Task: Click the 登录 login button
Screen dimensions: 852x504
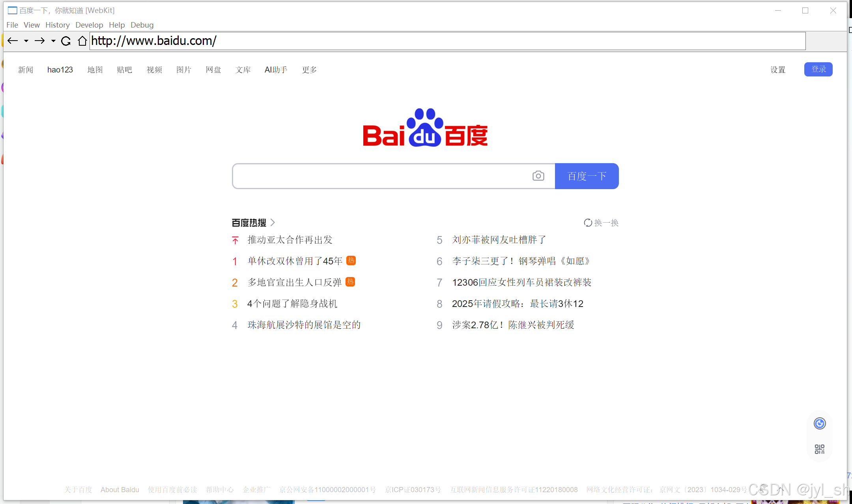Action: tap(818, 69)
